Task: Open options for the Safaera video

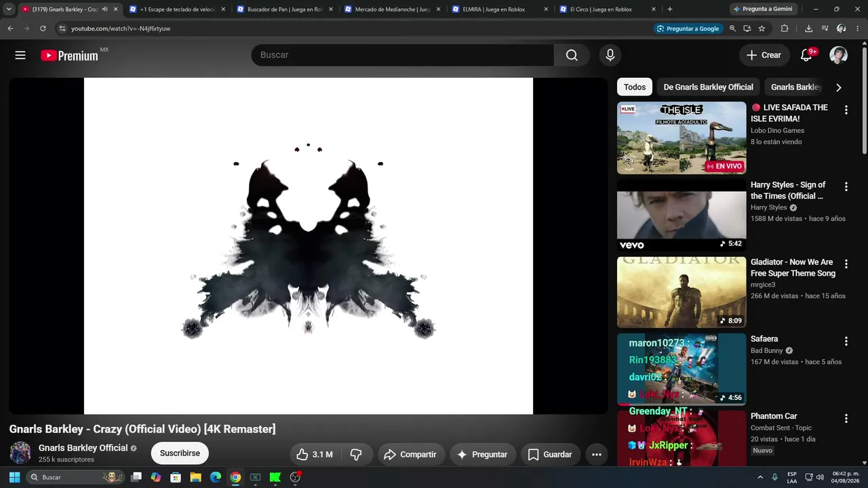Action: click(846, 341)
